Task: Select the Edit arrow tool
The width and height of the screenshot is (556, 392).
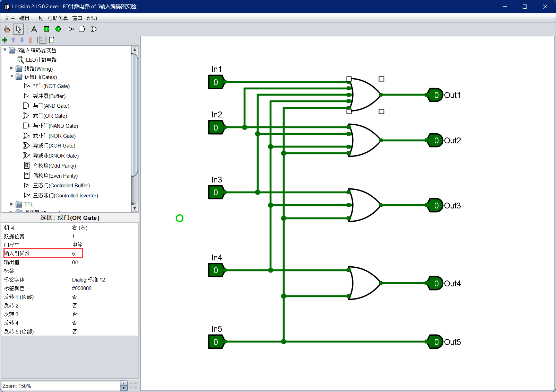Action: click(18, 29)
